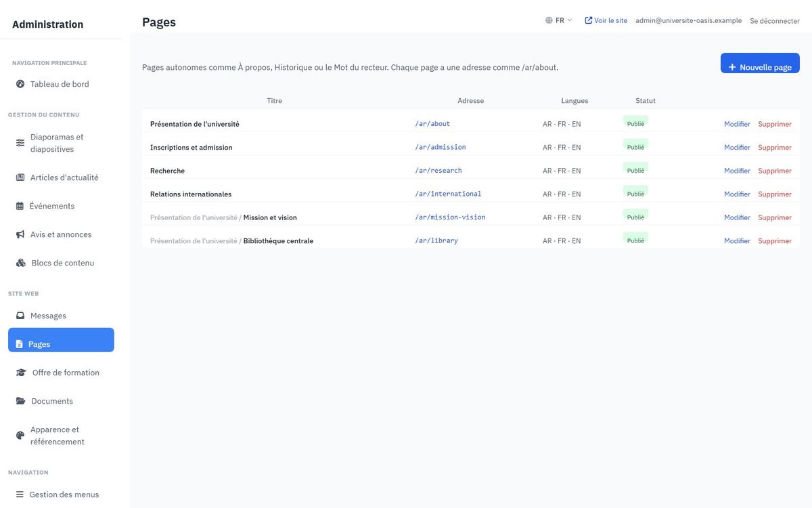Click Supprimer for Relations internationales
This screenshot has height=508, width=812.
[775, 194]
